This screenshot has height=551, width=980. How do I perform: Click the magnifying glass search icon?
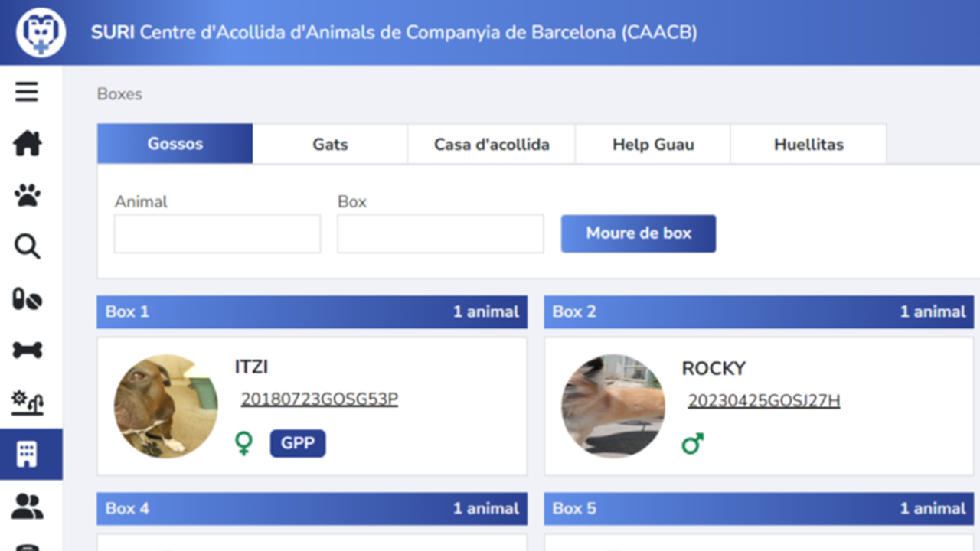(x=28, y=247)
